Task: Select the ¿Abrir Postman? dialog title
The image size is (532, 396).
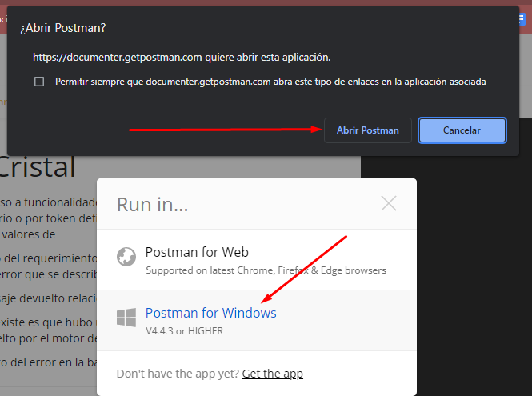Action: 63,28
